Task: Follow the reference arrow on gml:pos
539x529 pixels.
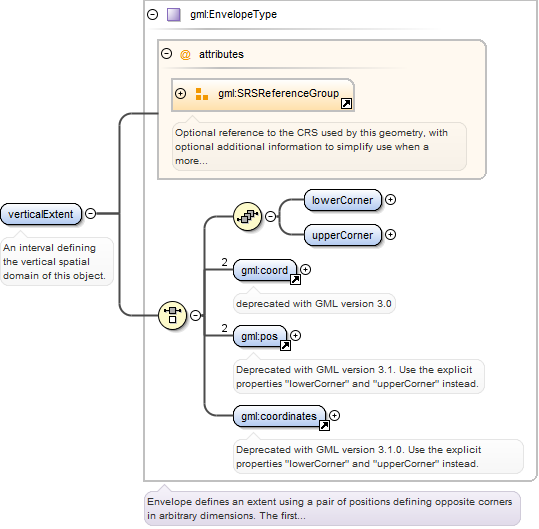Action: coord(285,346)
